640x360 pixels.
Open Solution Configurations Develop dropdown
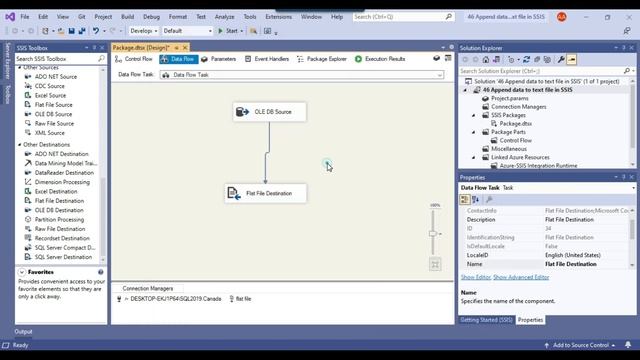(x=144, y=31)
